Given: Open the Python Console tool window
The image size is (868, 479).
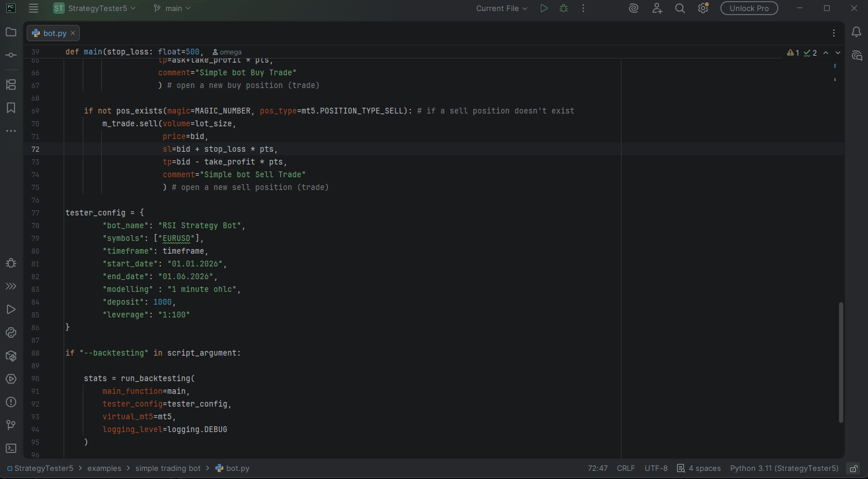Looking at the screenshot, I should click(x=11, y=332).
